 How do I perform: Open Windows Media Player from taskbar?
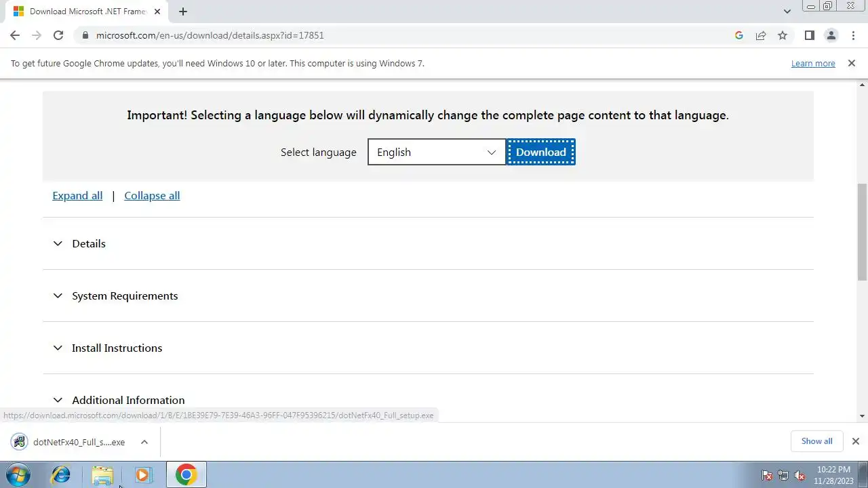[x=143, y=474]
